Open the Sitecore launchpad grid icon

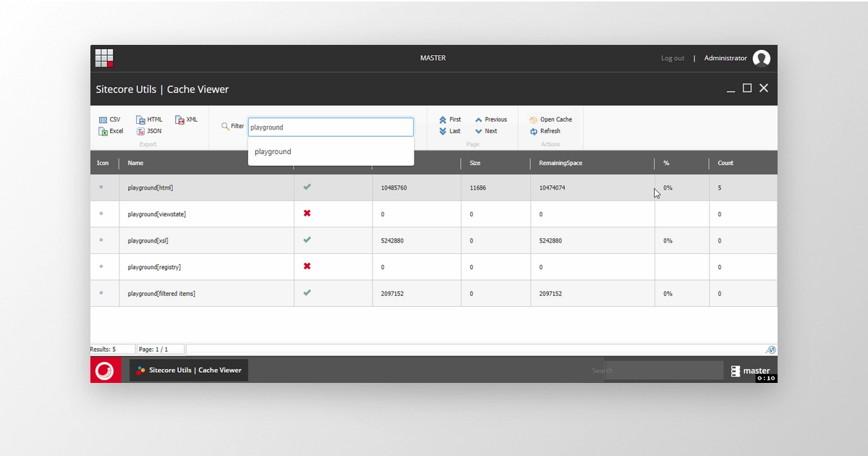pos(104,58)
